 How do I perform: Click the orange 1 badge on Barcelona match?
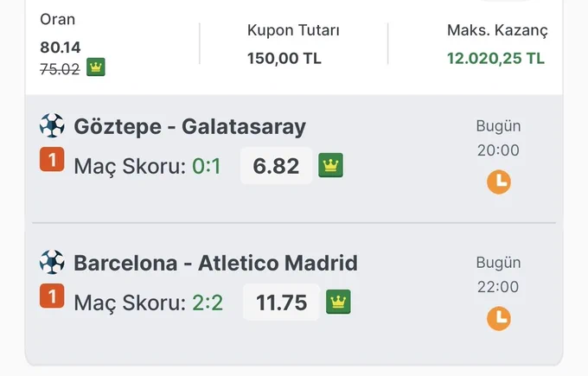pyautogui.click(x=52, y=296)
